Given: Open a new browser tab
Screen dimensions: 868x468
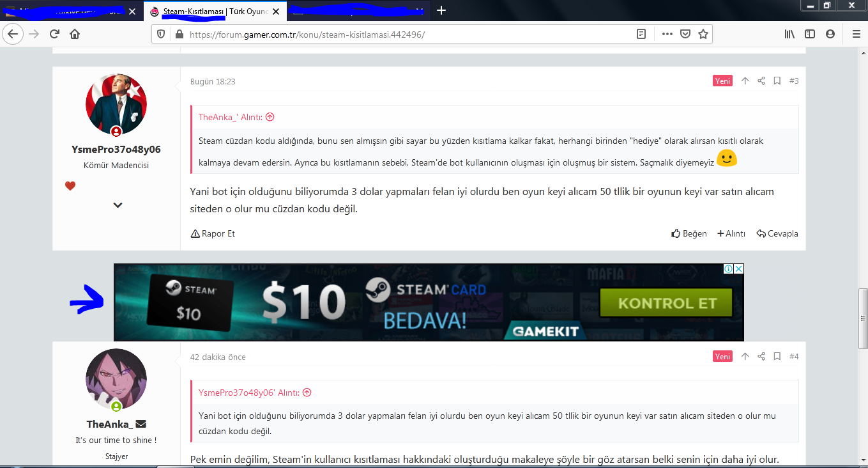Looking at the screenshot, I should (x=441, y=10).
